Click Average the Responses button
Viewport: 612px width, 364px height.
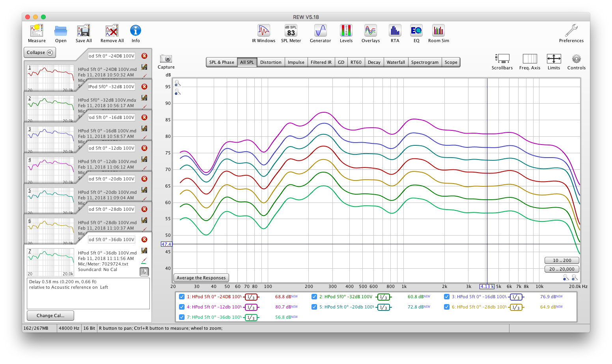tap(201, 278)
